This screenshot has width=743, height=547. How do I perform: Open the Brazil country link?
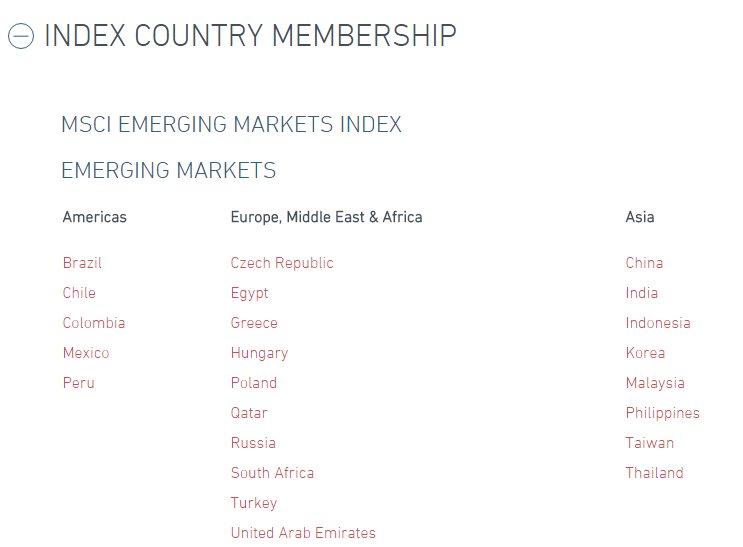click(x=82, y=263)
